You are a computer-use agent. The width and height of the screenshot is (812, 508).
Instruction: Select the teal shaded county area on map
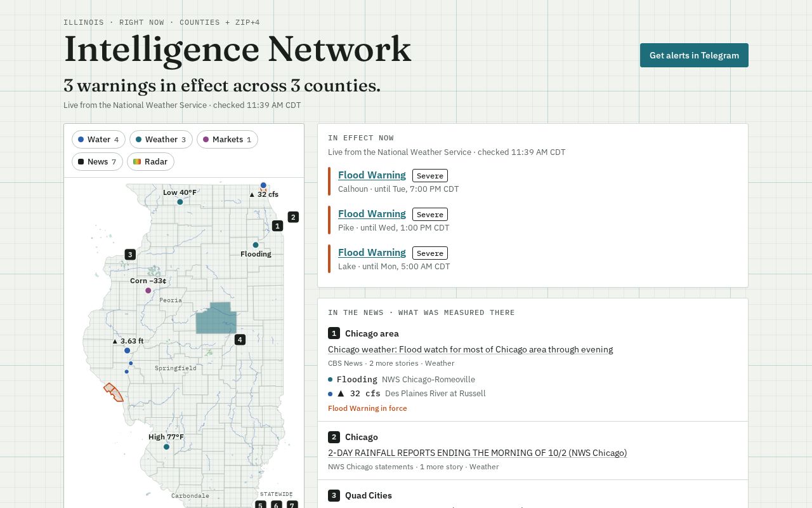coord(216,318)
